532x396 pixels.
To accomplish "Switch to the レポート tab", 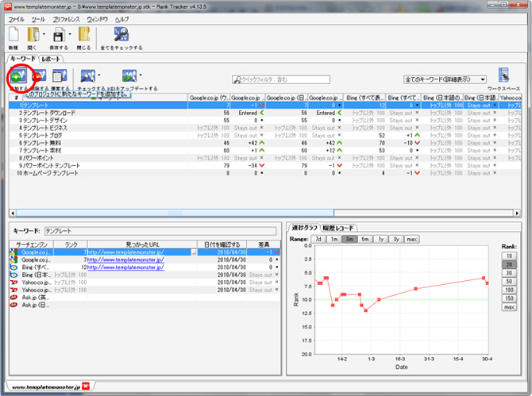I will [x=52, y=59].
